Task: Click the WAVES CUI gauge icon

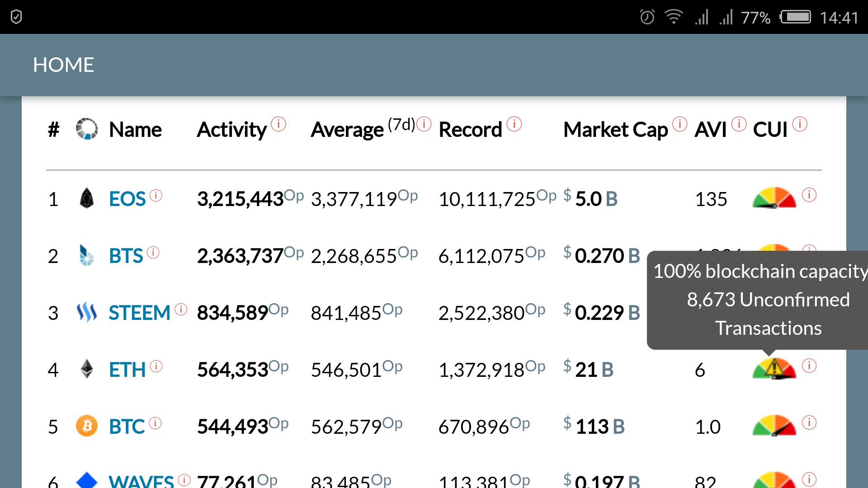Action: coord(774,480)
